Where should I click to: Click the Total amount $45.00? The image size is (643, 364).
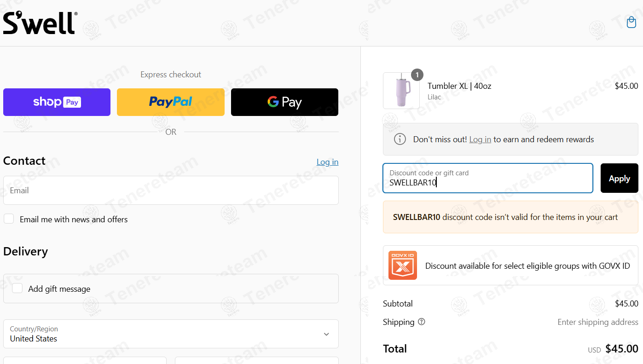621,349
